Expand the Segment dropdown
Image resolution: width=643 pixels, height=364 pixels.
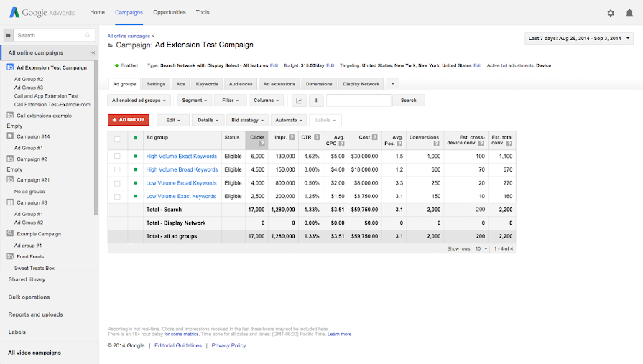pos(195,101)
